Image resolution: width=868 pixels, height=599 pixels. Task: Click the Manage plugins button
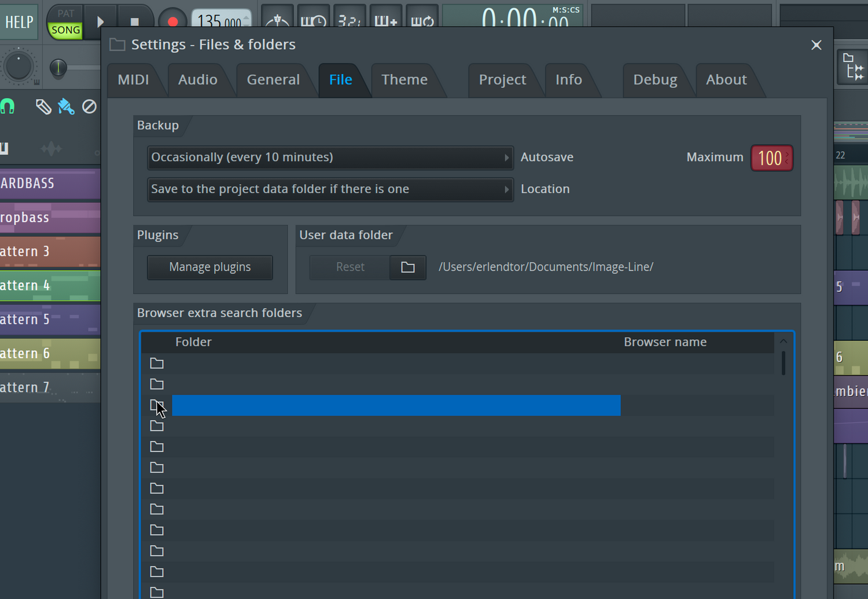point(209,267)
